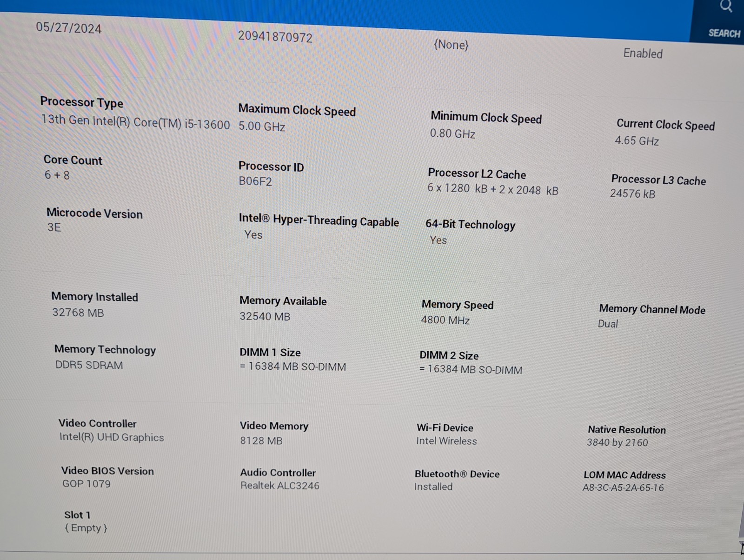Select the date 05/27/2024

69,28
